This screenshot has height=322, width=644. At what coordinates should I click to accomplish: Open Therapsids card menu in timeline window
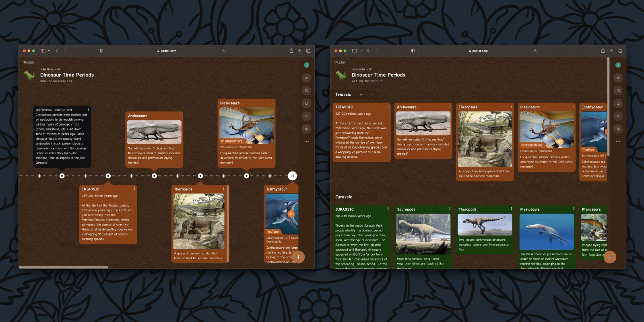[224, 188]
